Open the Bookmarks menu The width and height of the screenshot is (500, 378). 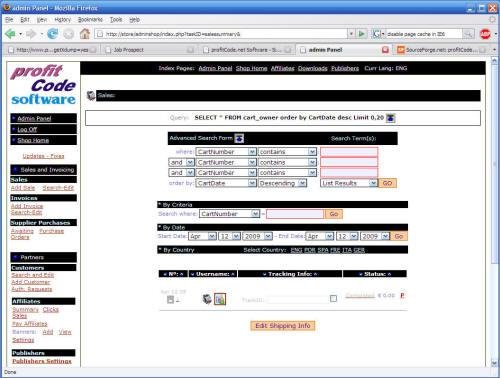[90, 20]
